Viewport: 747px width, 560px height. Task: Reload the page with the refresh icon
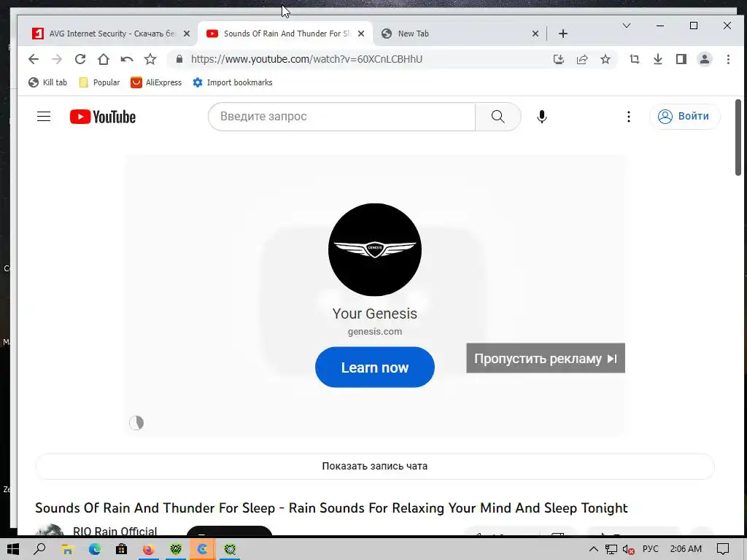click(80, 59)
